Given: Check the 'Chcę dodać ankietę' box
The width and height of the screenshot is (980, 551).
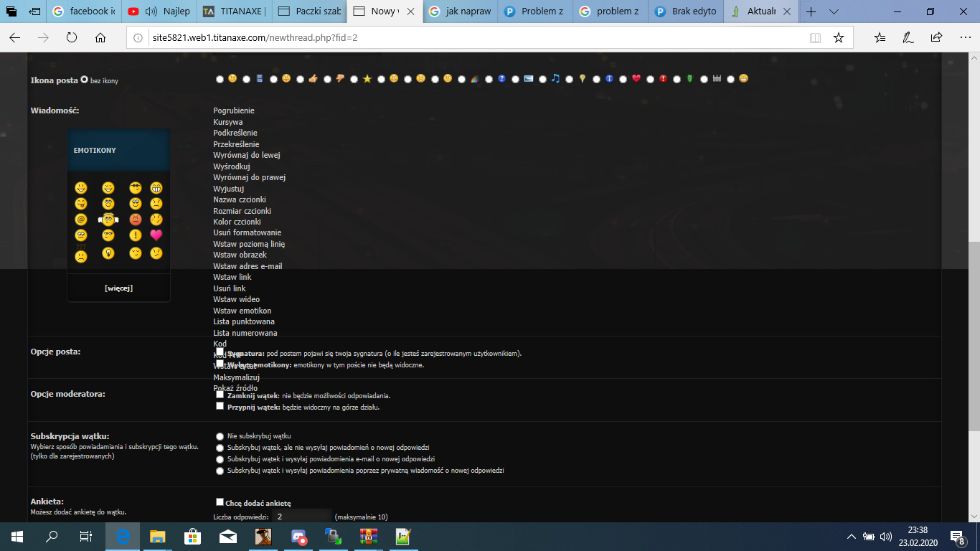Looking at the screenshot, I should click(x=220, y=502).
